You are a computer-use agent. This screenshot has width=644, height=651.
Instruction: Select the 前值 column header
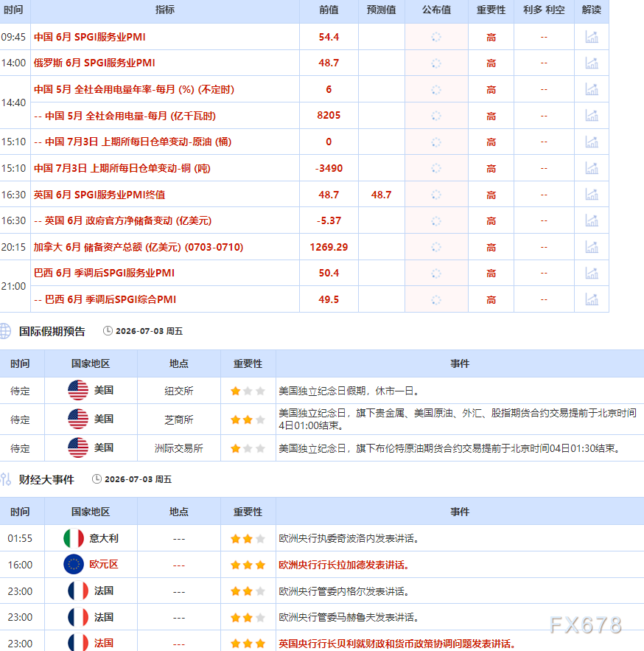click(x=329, y=10)
